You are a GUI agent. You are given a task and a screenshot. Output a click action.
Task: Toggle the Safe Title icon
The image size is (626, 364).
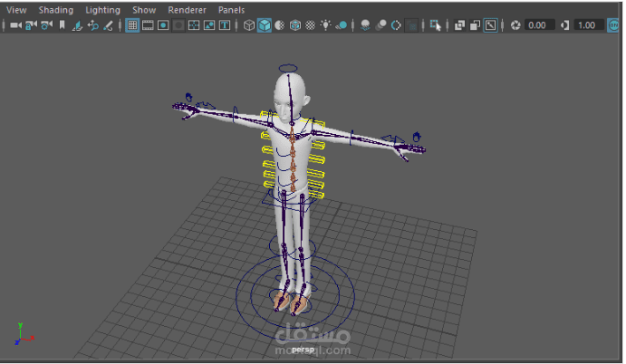(225, 25)
